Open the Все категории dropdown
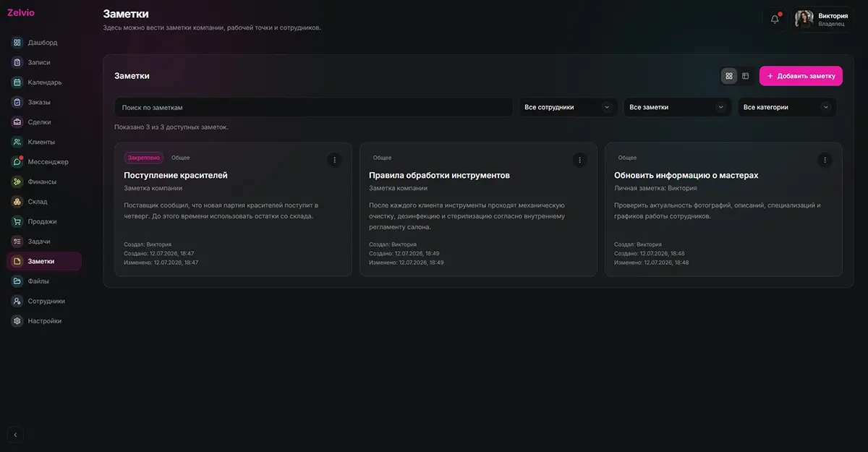 coord(787,107)
